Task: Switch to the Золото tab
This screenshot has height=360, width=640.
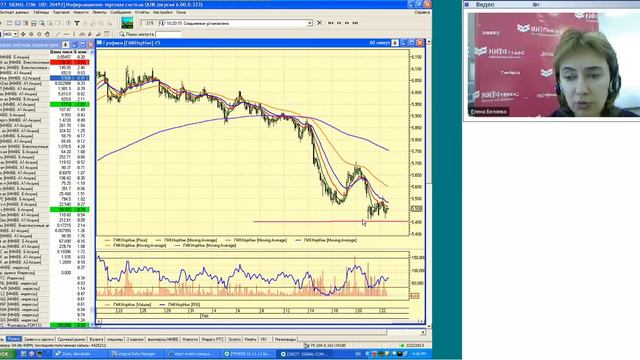Action: (234, 339)
